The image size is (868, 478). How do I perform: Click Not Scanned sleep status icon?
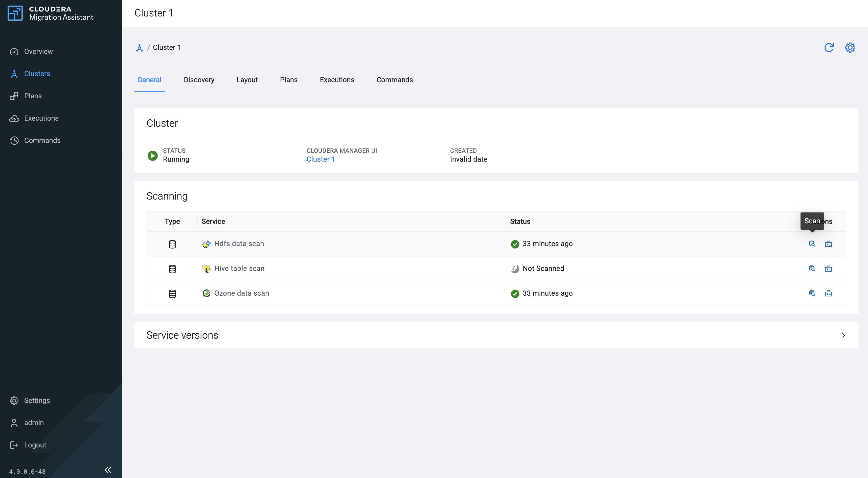515,269
